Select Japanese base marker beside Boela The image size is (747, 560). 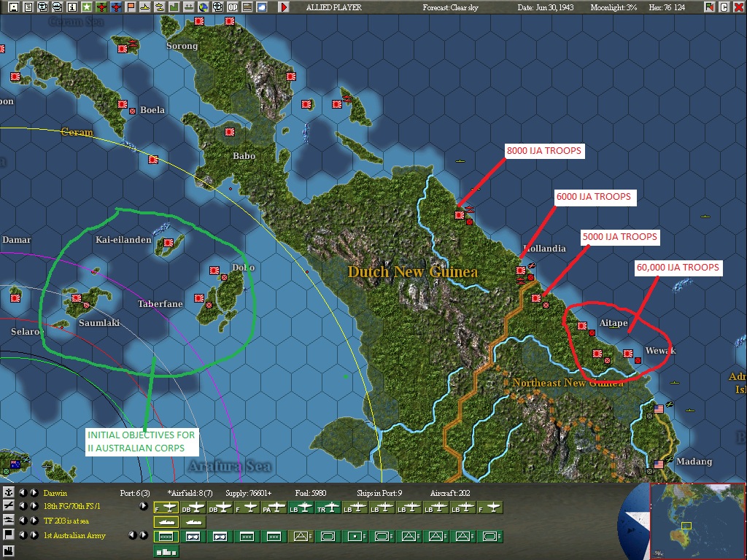pos(123,104)
